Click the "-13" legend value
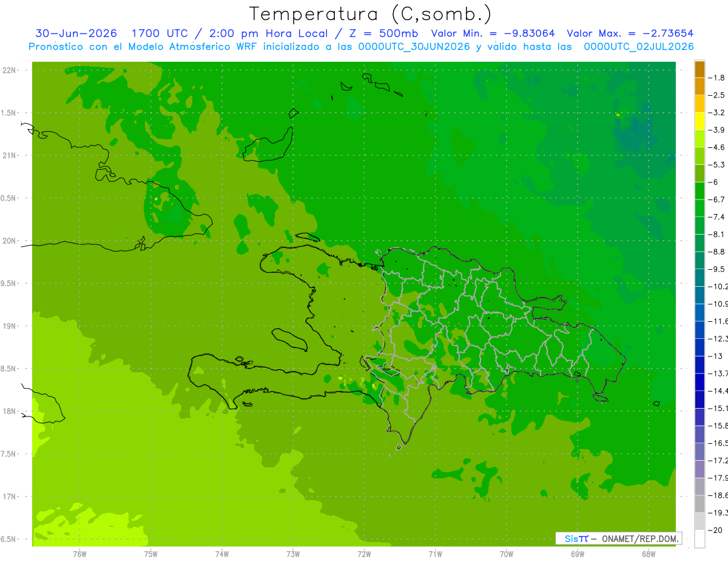 [x=715, y=356]
